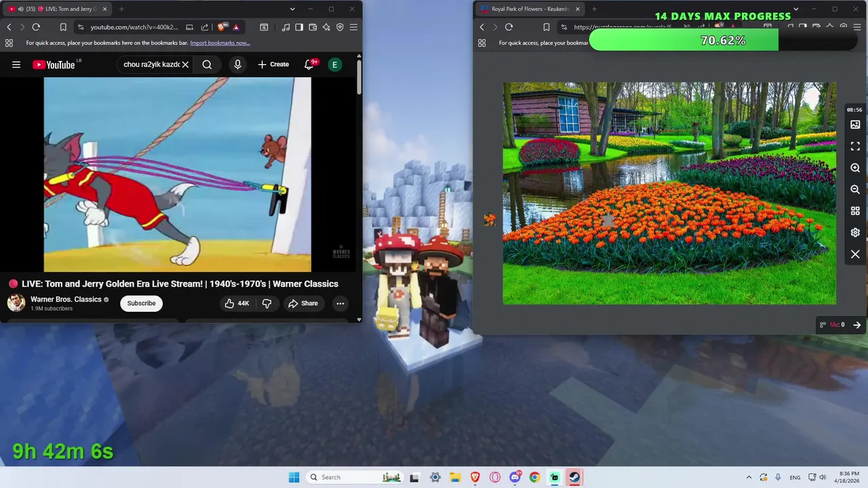
Task: Pick the loose orange tulip puzzle piece
Action: [x=490, y=219]
